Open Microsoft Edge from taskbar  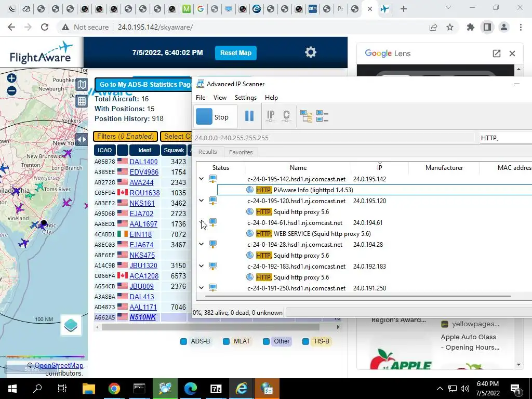190,389
